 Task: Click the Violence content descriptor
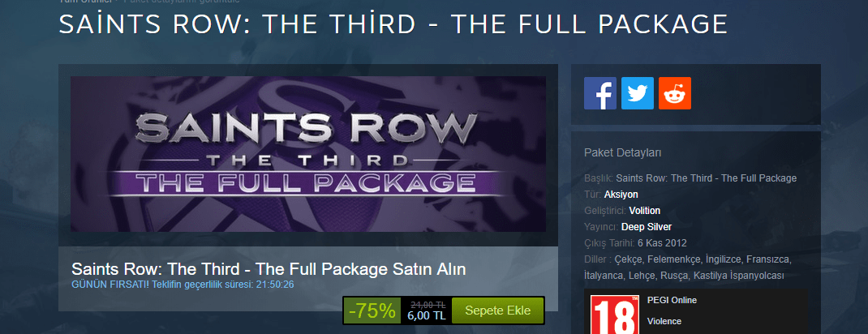(x=664, y=321)
